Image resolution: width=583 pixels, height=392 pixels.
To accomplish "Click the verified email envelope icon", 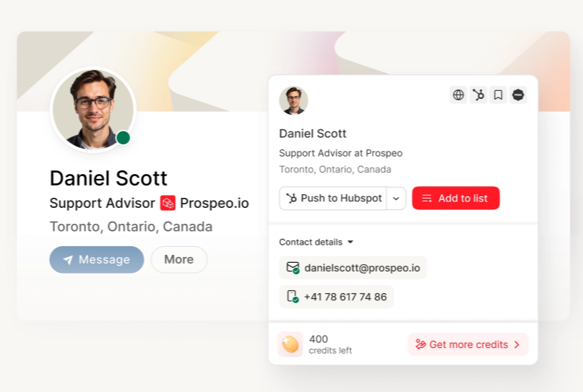I will point(293,268).
